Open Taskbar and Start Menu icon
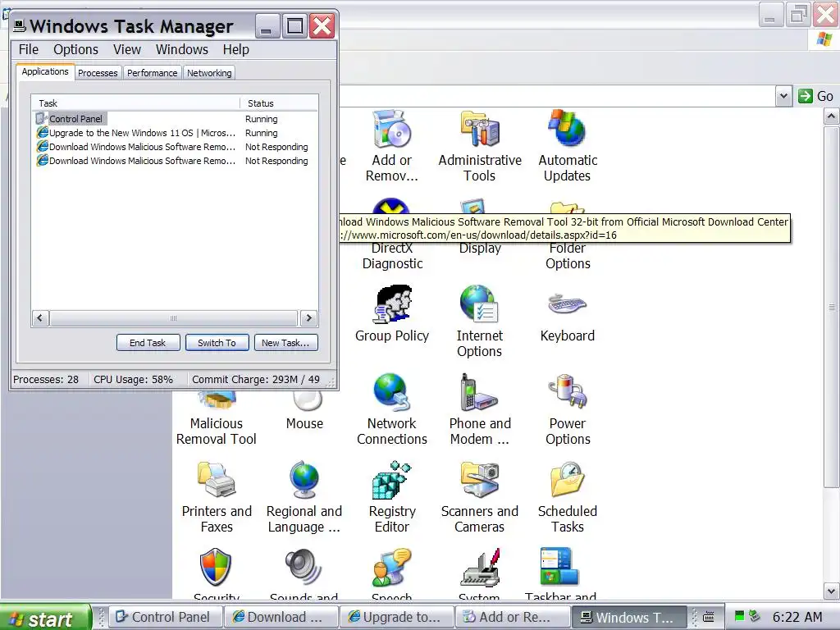 point(559,568)
